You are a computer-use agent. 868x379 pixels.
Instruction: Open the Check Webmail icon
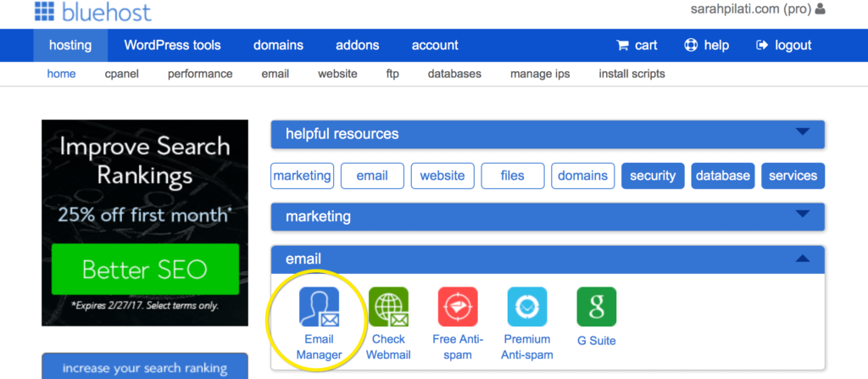(388, 306)
